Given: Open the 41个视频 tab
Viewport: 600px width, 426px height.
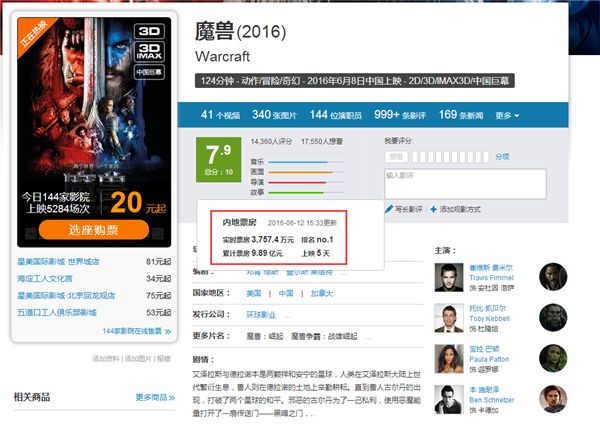Looking at the screenshot, I should coord(220,115).
